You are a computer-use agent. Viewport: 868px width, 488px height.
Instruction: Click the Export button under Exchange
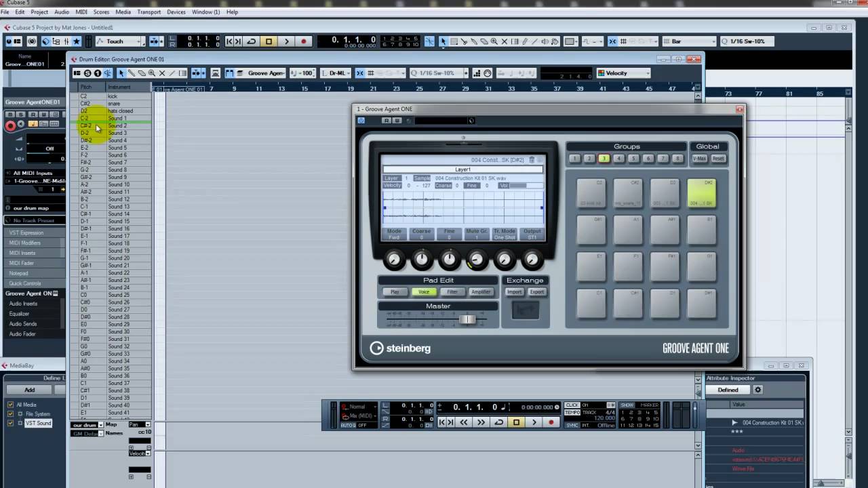pos(537,292)
